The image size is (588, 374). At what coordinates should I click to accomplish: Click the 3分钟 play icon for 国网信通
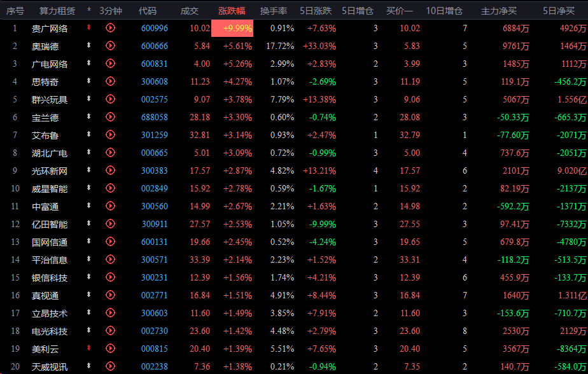(x=110, y=242)
